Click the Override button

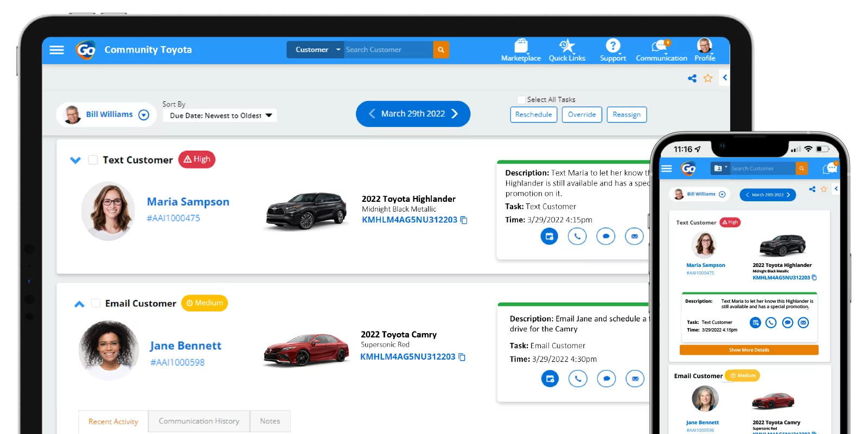click(x=582, y=114)
